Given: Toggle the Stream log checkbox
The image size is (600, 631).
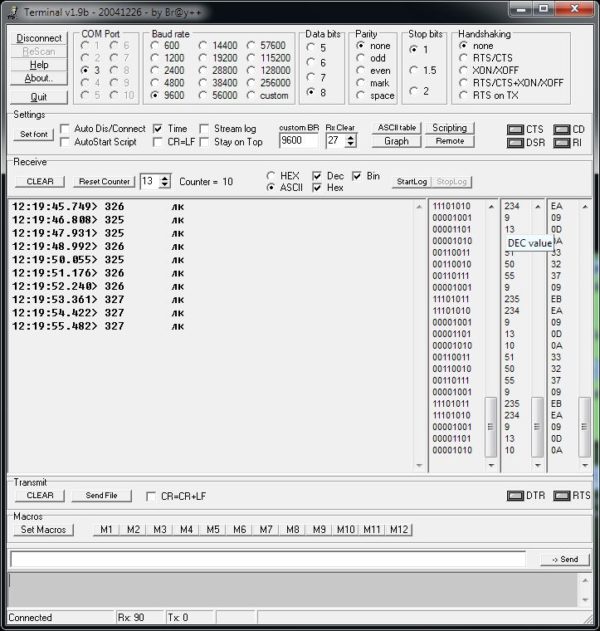Looking at the screenshot, I should coord(205,129).
